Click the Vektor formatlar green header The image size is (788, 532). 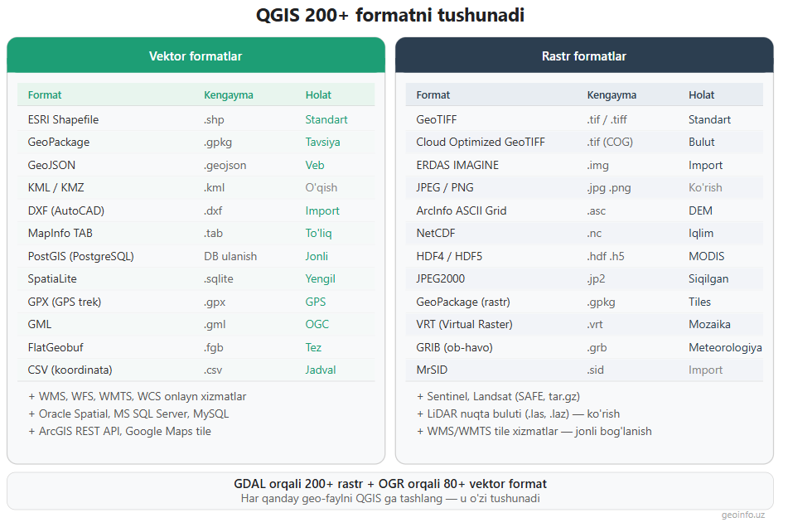pyautogui.click(x=196, y=56)
